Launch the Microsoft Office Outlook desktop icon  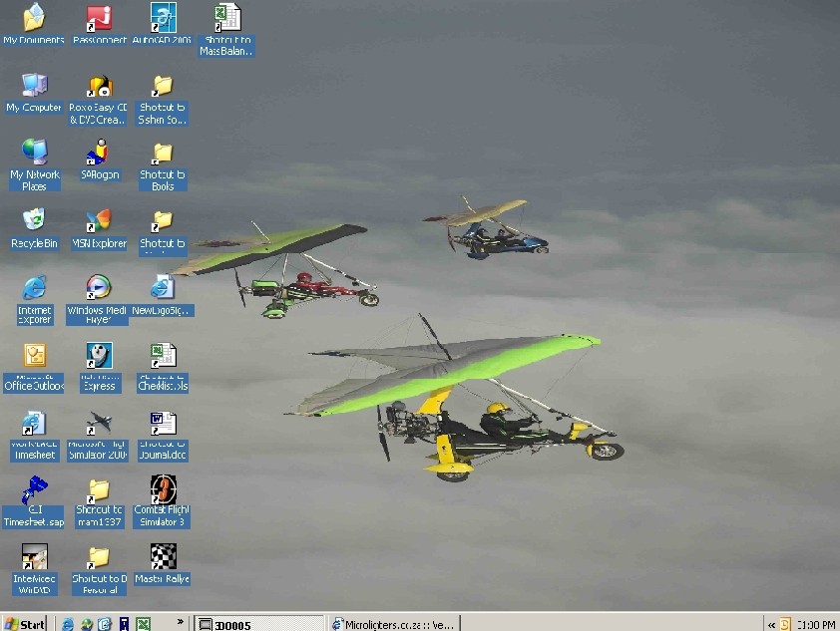[x=34, y=368]
